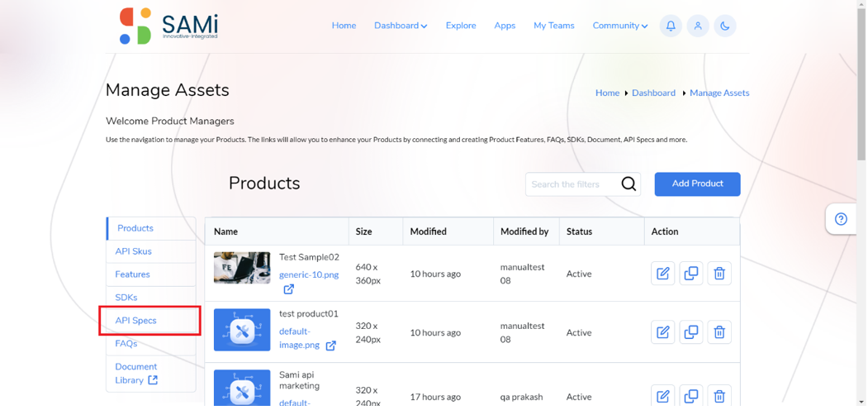Open generic-10.png external link icon

[x=289, y=289]
